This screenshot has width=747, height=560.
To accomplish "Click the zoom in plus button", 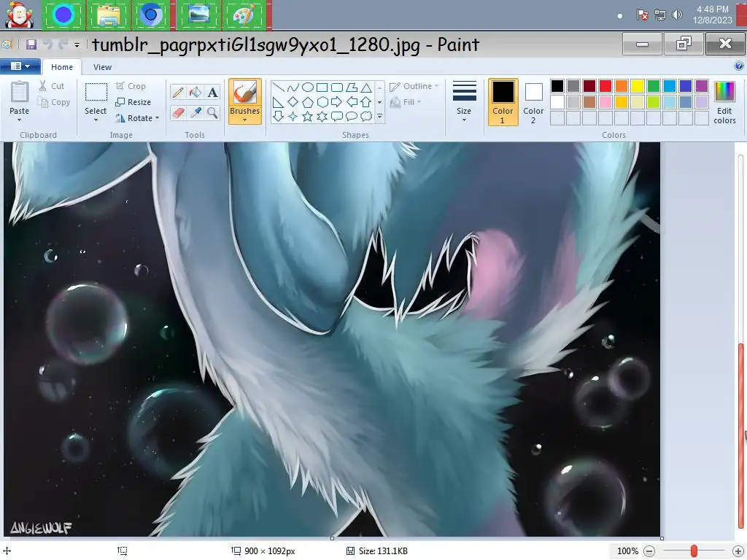I will (738, 551).
